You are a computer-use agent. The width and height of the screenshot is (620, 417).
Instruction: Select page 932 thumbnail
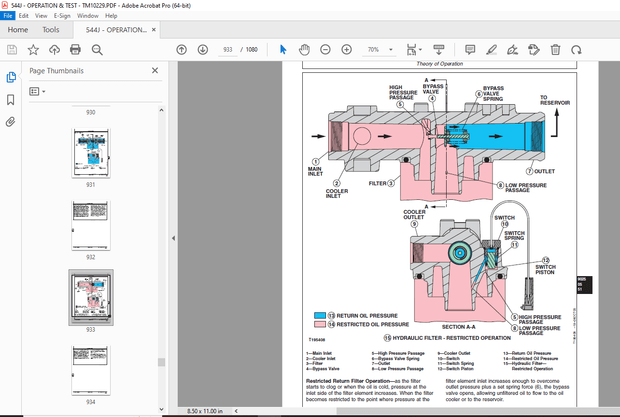coord(91,225)
